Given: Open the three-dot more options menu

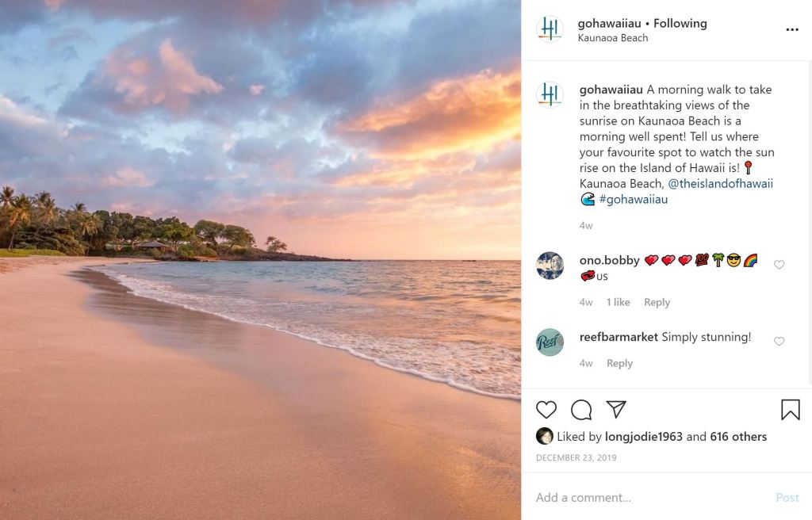Looking at the screenshot, I should coord(792,30).
